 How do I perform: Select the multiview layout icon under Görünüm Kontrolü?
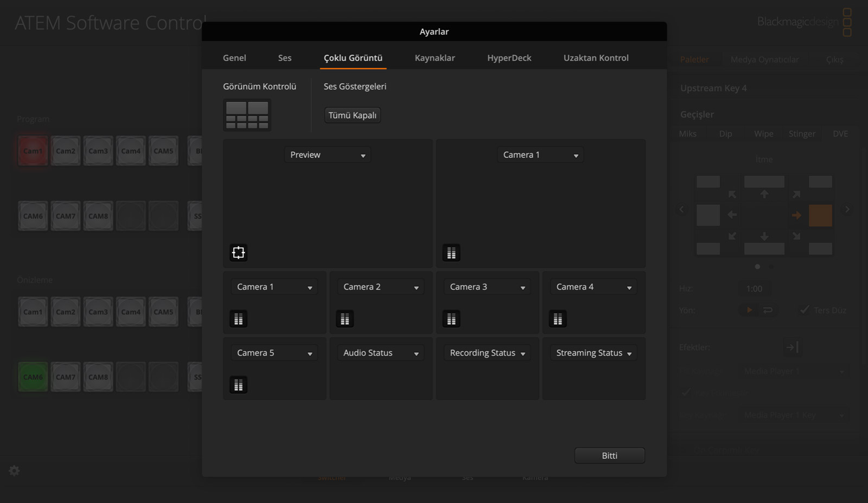[x=247, y=115]
